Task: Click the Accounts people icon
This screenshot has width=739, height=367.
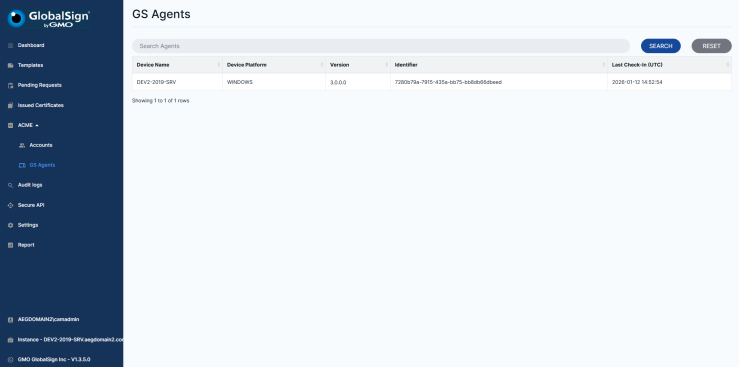Action: 22,145
